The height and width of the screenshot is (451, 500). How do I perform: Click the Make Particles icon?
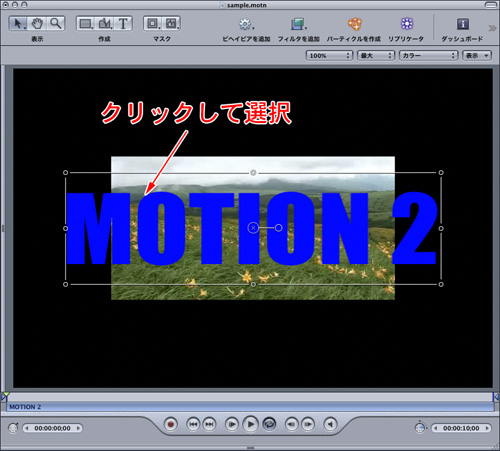[354, 24]
